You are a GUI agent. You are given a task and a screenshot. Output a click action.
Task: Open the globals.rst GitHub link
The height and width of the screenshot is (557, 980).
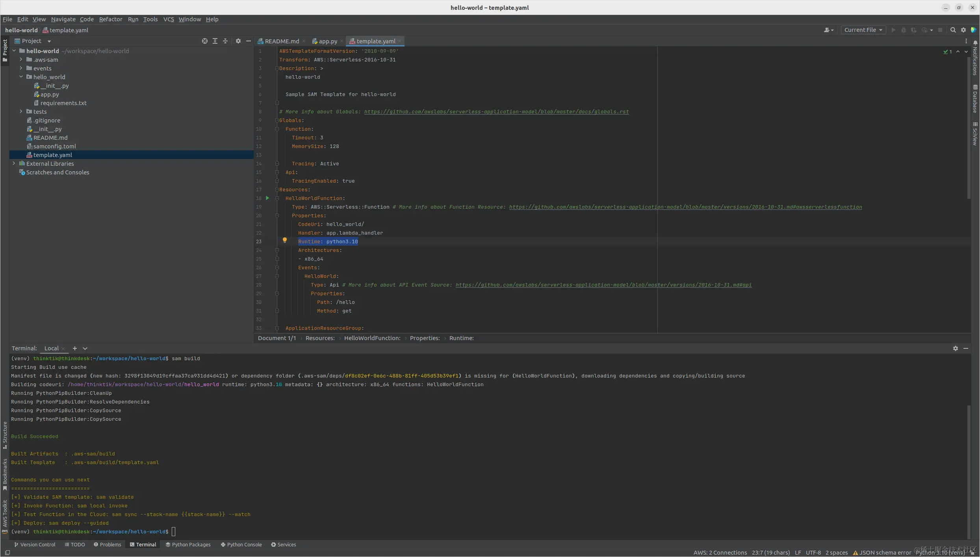click(x=496, y=112)
